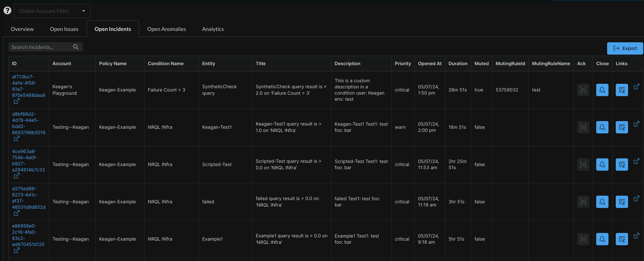Open the Global Account Filter dropdown
644x261 pixels.
52,11
